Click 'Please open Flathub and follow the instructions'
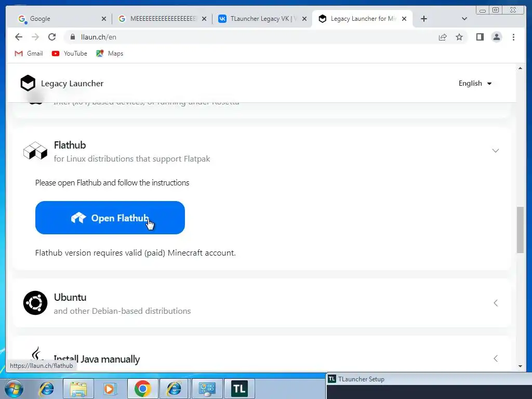This screenshot has width=532, height=399. point(112,182)
